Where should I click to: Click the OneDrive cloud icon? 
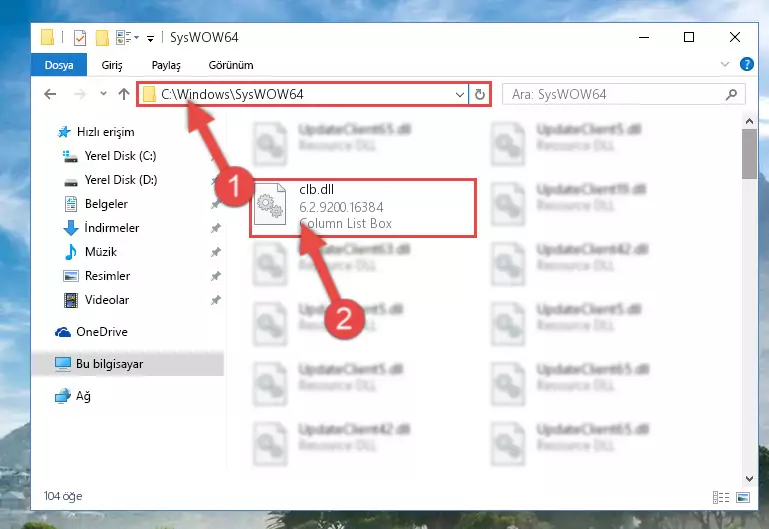(63, 332)
